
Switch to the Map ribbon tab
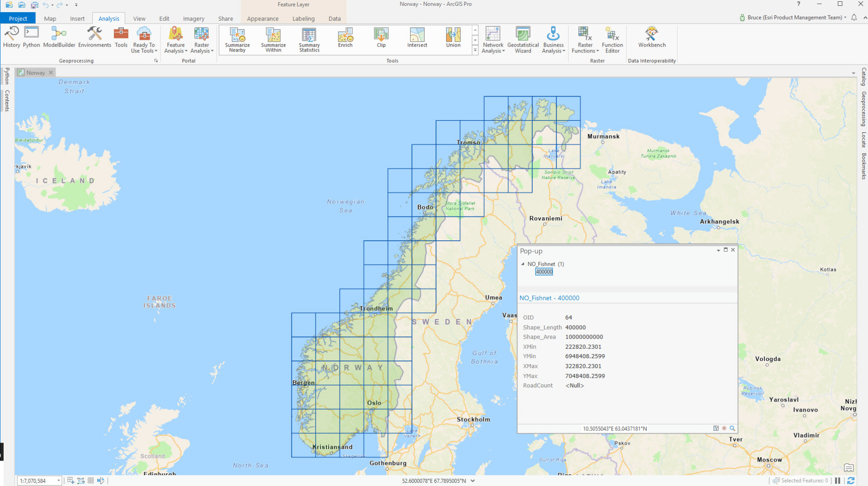(x=50, y=19)
